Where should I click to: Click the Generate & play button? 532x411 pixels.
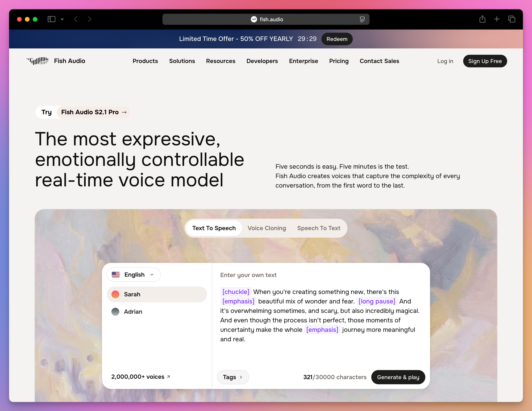pyautogui.click(x=398, y=377)
